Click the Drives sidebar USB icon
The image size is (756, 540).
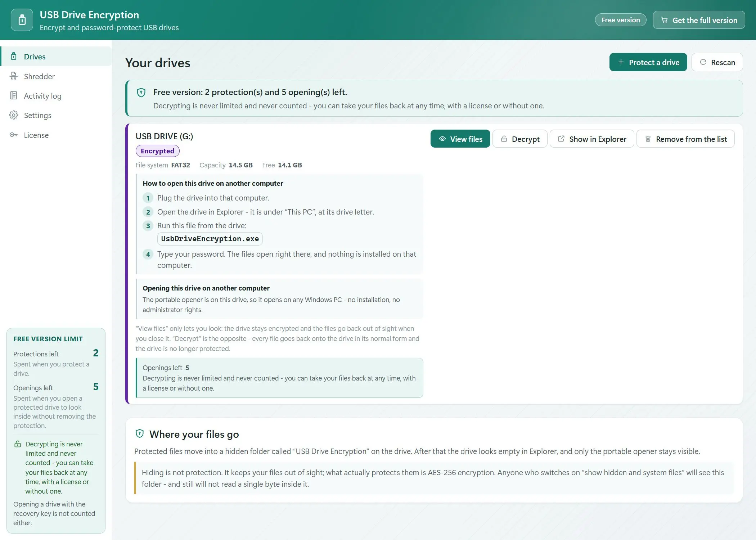click(14, 57)
